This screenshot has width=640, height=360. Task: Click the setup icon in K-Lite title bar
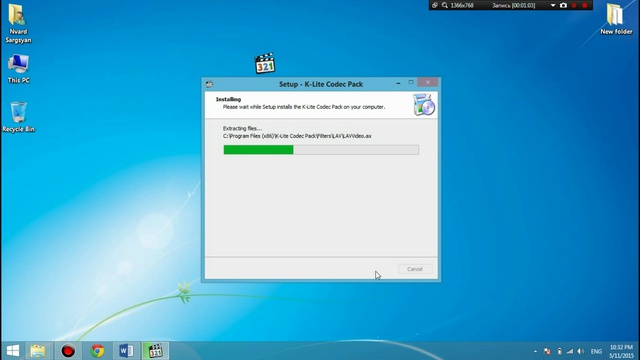209,84
